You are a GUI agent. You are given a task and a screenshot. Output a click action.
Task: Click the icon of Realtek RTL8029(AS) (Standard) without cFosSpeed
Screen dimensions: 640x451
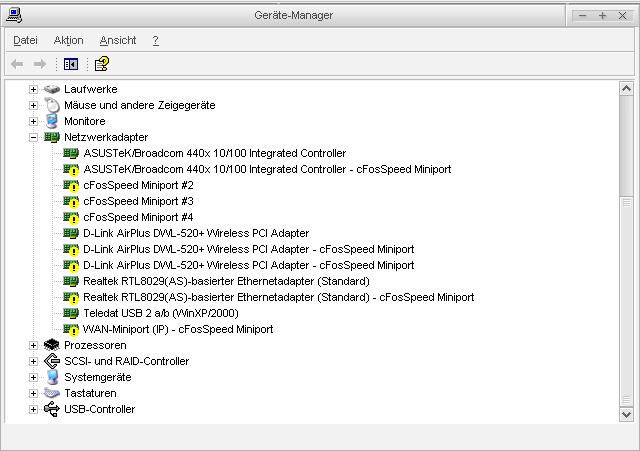coord(71,281)
